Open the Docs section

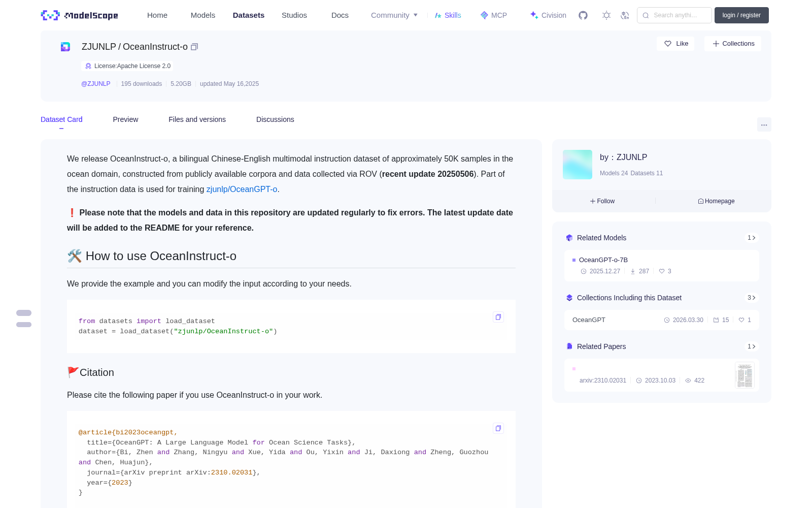click(x=340, y=15)
